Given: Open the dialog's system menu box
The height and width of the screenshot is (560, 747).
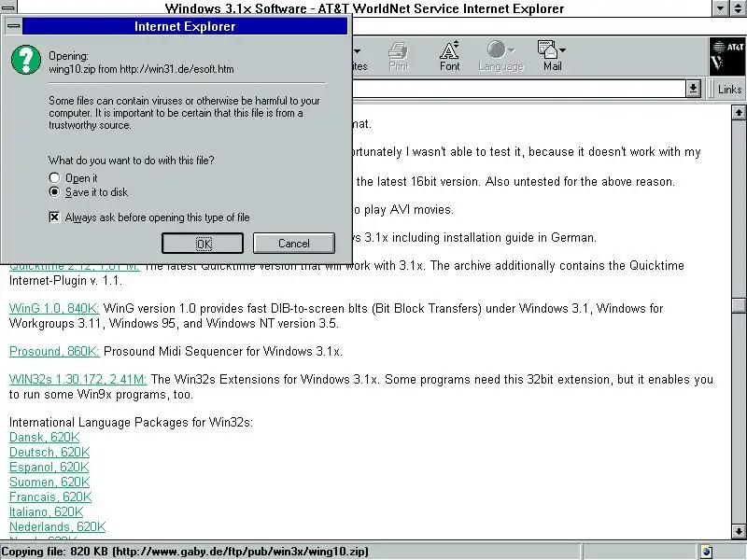Looking at the screenshot, I should [14, 26].
